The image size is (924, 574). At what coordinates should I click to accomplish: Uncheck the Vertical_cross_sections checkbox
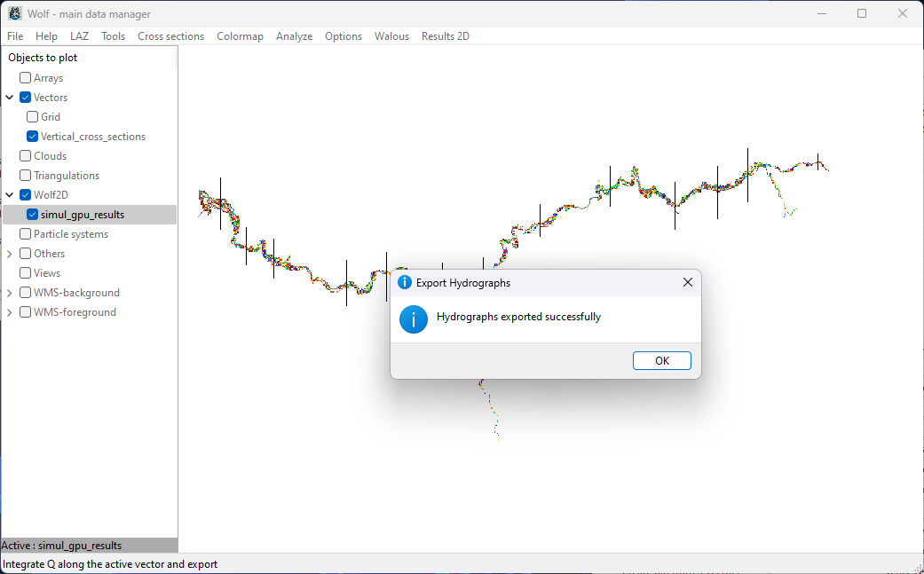coord(33,137)
